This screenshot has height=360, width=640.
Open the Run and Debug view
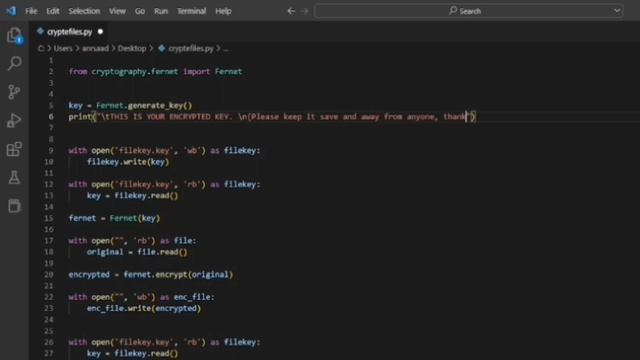pos(14,120)
